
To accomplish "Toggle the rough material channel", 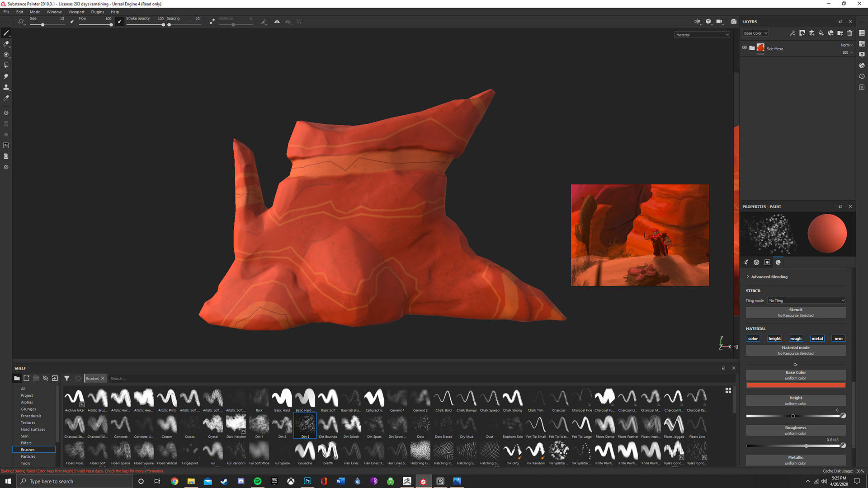I will [796, 338].
